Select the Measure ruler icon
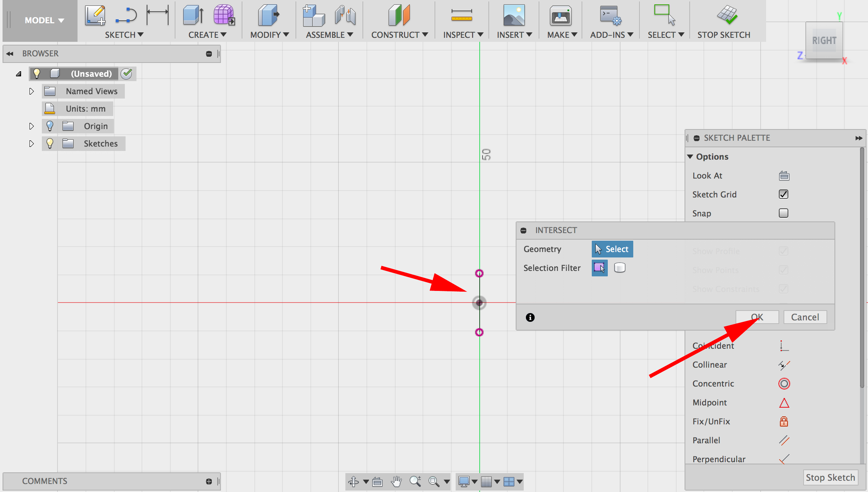Screen dimensions: 868x492 click(461, 15)
